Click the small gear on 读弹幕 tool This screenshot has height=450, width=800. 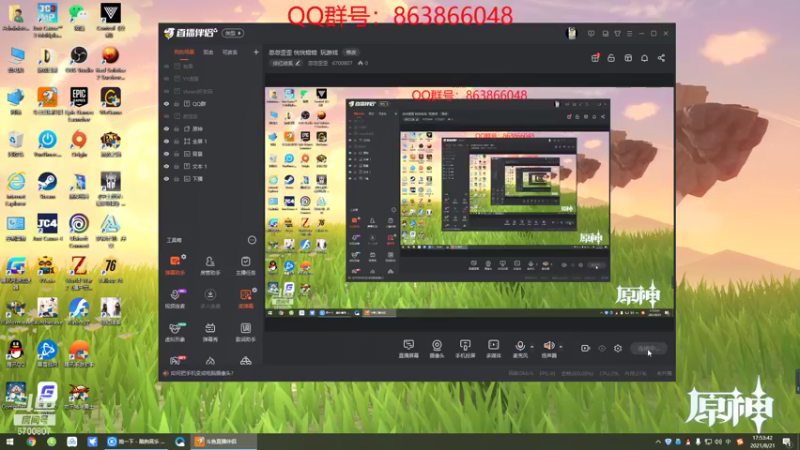pyautogui.click(x=254, y=290)
